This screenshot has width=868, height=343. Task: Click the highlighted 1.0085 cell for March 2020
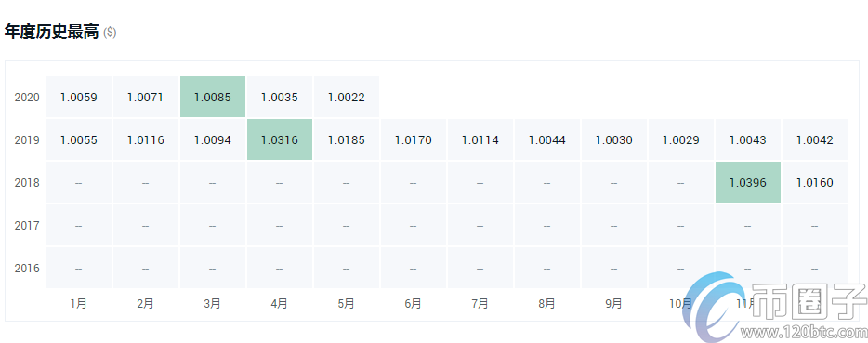coord(213,97)
